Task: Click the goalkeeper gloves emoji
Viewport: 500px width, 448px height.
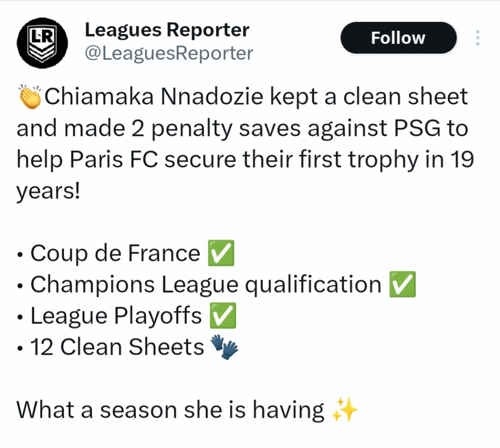Action: 225,347
